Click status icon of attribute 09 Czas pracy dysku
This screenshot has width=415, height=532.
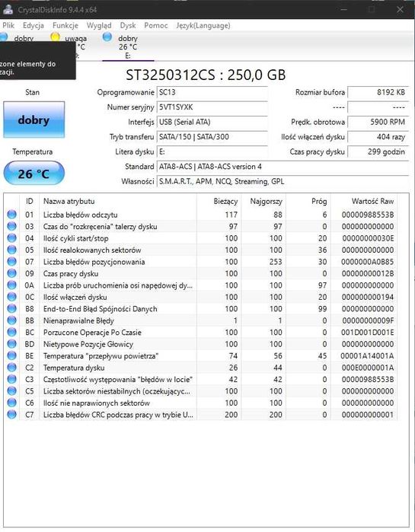[12, 273]
